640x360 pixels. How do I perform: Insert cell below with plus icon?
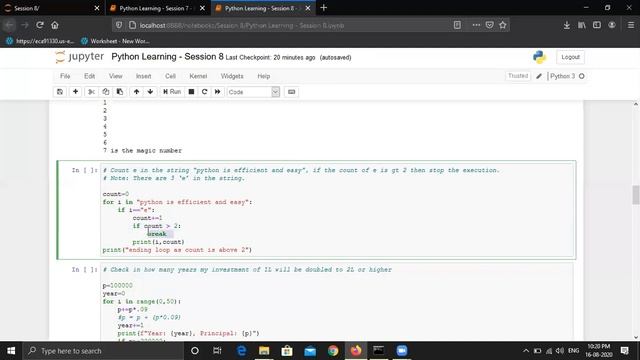pyautogui.click(x=75, y=92)
